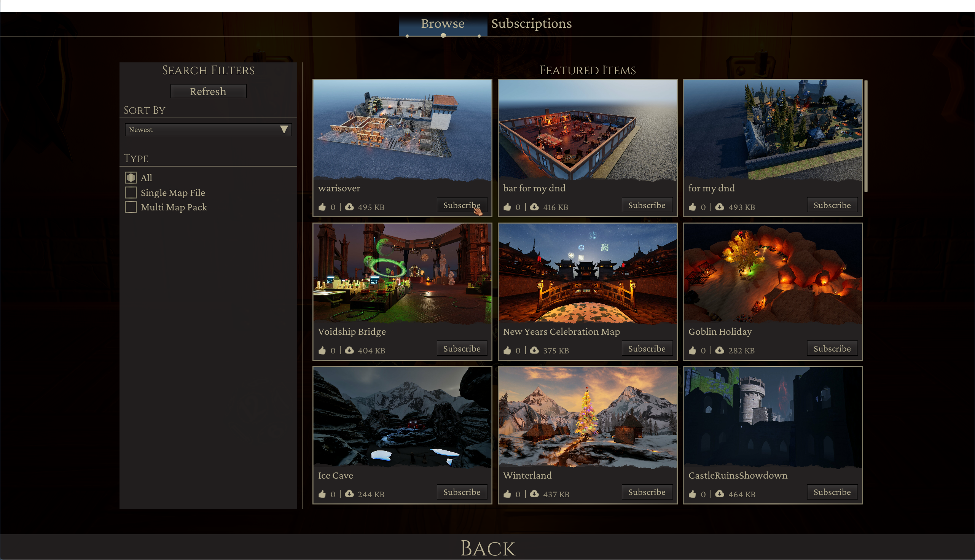Image resolution: width=975 pixels, height=560 pixels.
Task: Expand sort options to change from Newest
Action: [x=208, y=130]
